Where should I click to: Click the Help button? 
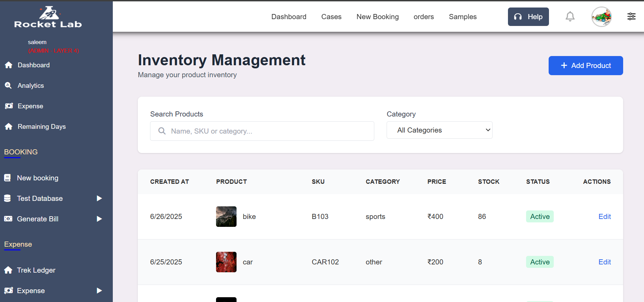(x=528, y=17)
